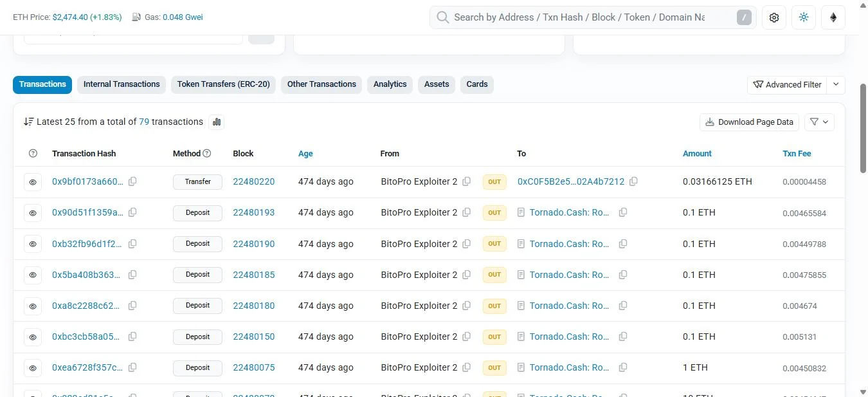Open the Tornado.Cash link for block 22480075
Viewport: 868px width, 397px height.
569,367
